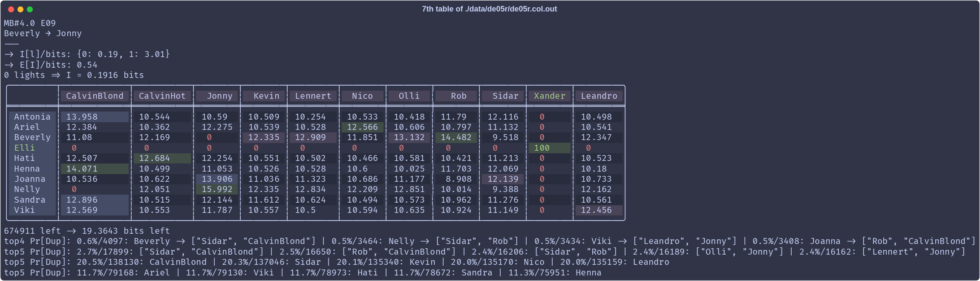Click the 12.896 cell for Sandra

coord(95,200)
